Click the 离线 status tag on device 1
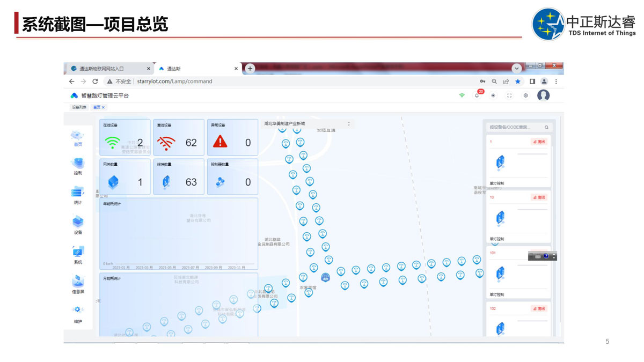This screenshot has height=362, width=644. coord(539,142)
